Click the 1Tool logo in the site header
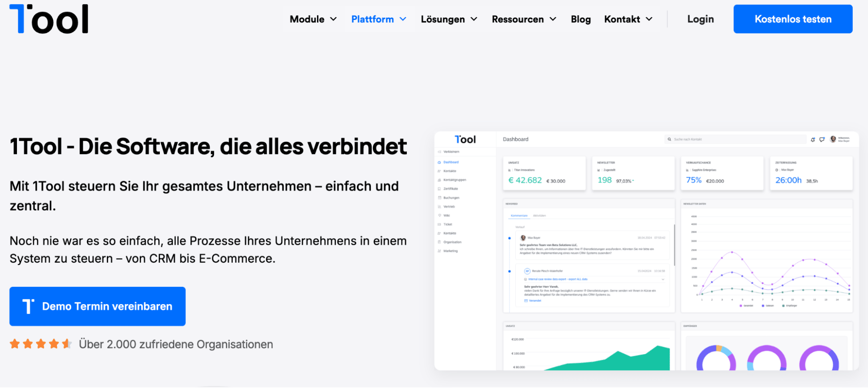The width and height of the screenshot is (868, 388). (49, 19)
